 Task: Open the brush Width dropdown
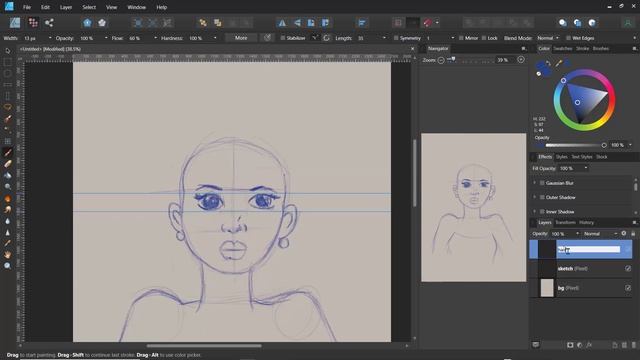(50, 38)
